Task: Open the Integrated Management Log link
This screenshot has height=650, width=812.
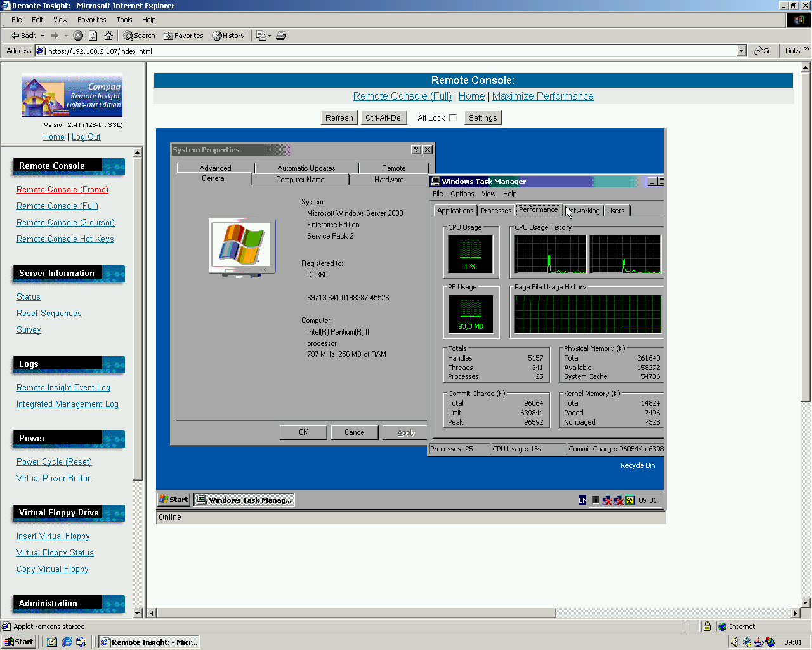Action: click(x=67, y=404)
